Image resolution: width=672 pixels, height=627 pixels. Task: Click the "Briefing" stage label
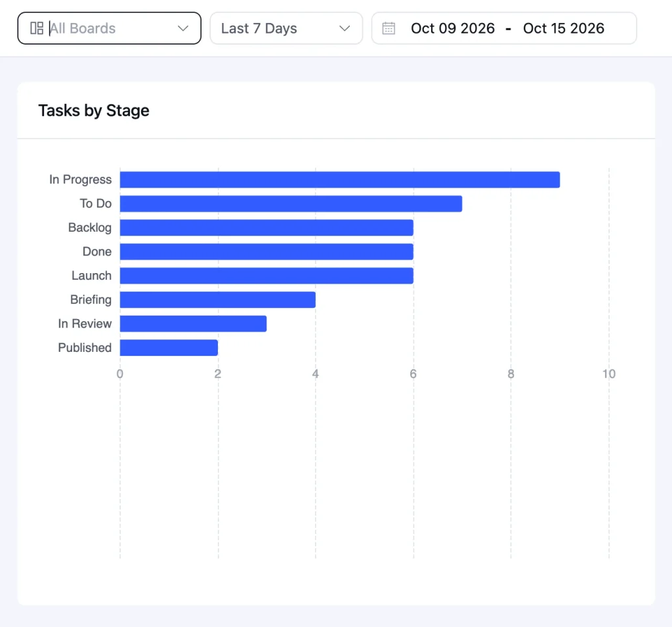point(91,300)
